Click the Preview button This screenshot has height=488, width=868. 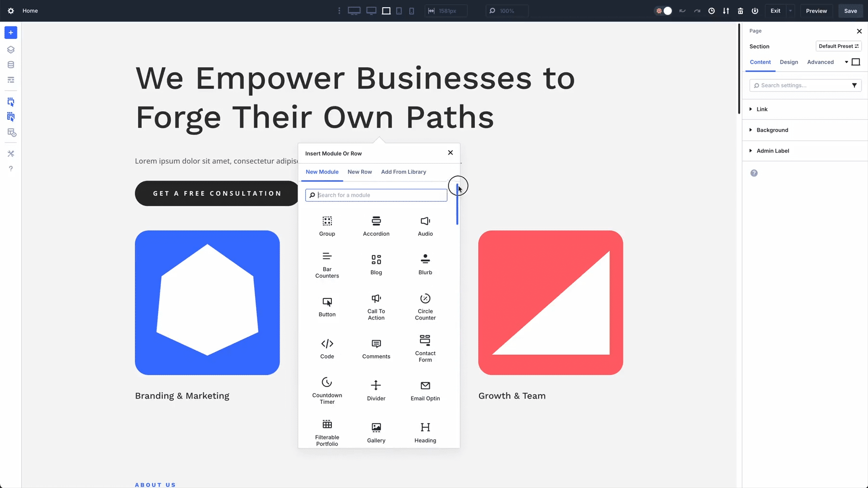[x=816, y=11]
